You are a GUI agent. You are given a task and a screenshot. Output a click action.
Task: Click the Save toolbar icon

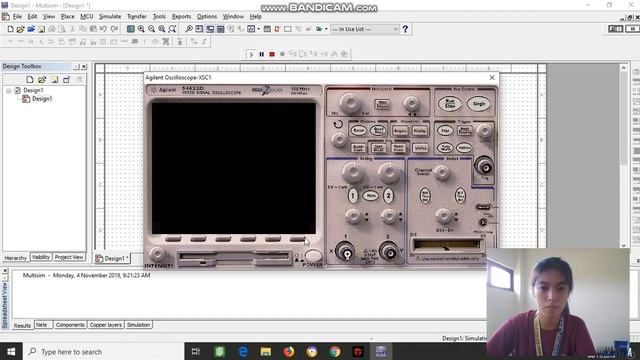pos(41,29)
